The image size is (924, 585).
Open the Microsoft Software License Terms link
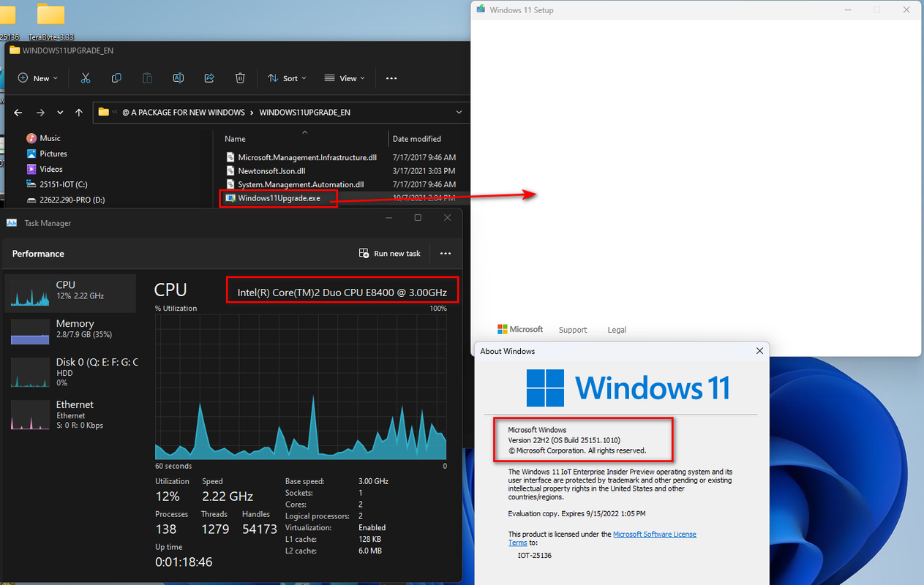pyautogui.click(x=655, y=535)
